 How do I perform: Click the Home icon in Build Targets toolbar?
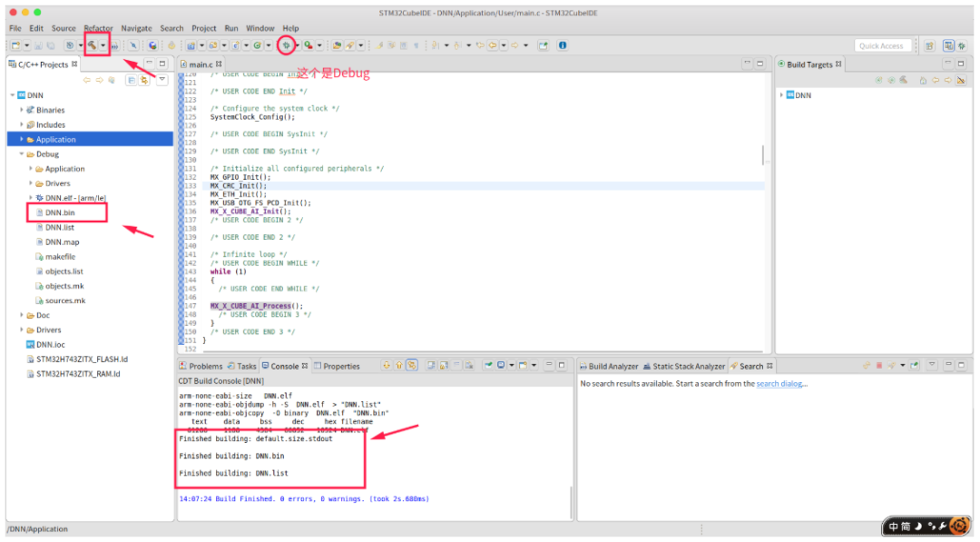pos(923,80)
